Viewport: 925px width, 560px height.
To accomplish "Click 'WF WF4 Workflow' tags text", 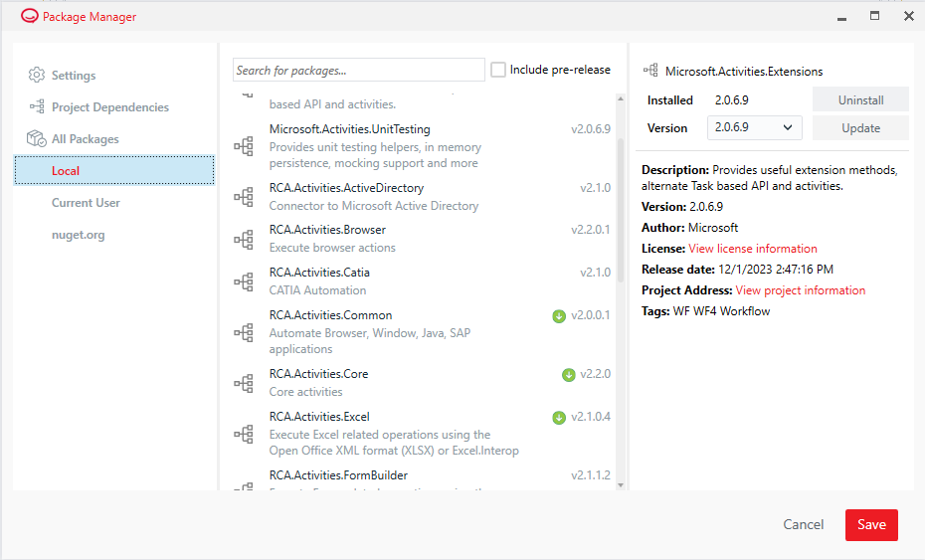I will pyautogui.click(x=721, y=311).
